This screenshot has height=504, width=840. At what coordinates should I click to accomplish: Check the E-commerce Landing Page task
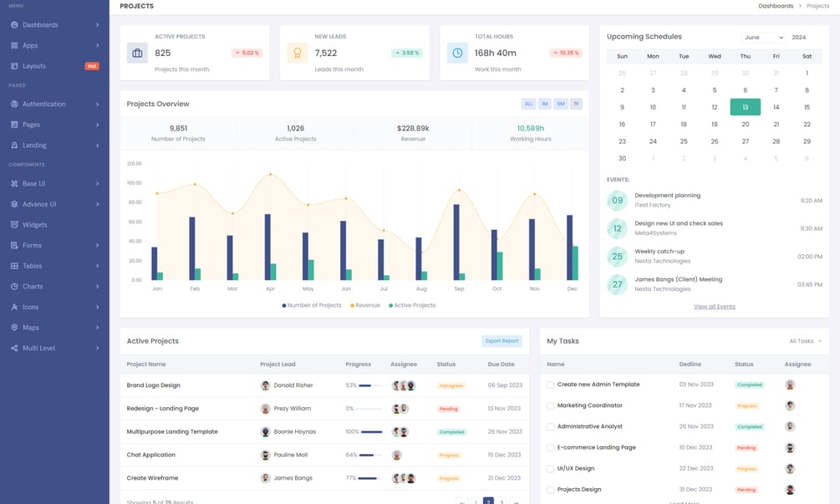coord(550,448)
